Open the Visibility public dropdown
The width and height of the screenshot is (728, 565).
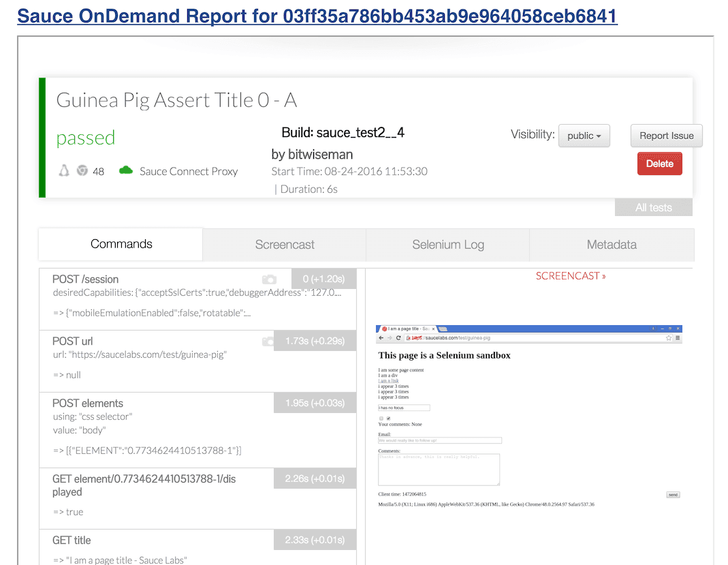click(584, 136)
